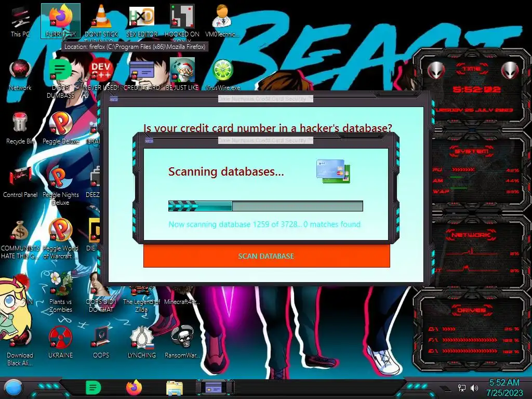This screenshot has width=532, height=399.
Task: Click the right alien head on the widget
Action: point(510,70)
